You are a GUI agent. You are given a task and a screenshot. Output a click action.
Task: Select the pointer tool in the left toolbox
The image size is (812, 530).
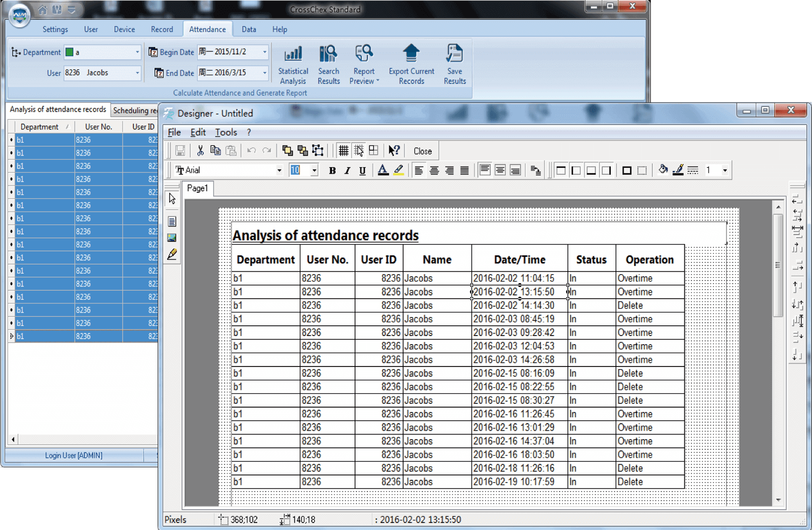coord(172,199)
